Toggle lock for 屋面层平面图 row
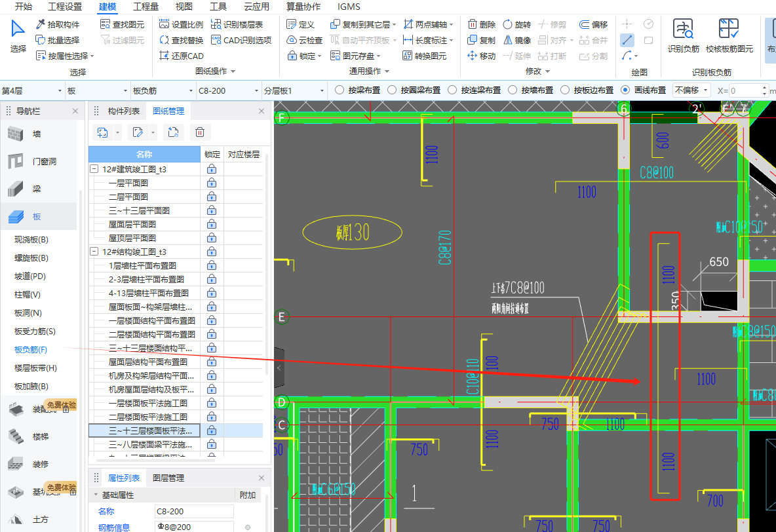 [212, 224]
